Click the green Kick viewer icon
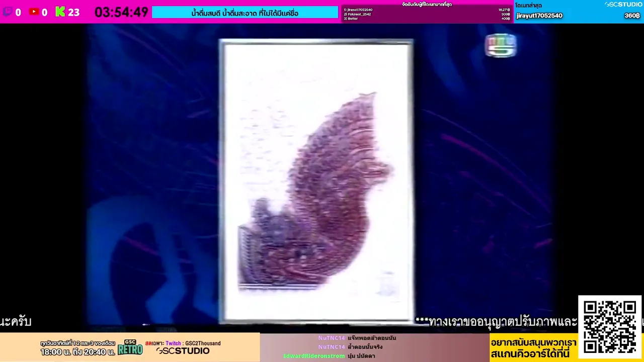 (60, 12)
